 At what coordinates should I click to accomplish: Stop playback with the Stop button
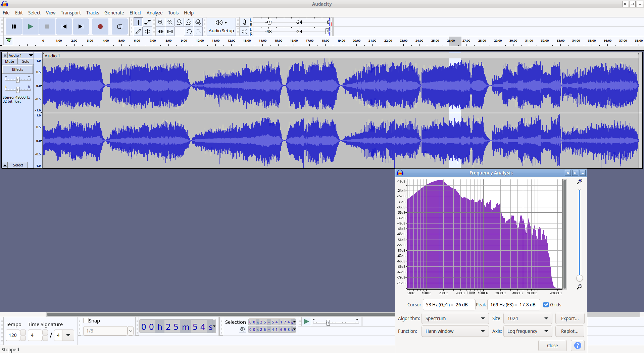[47, 27]
